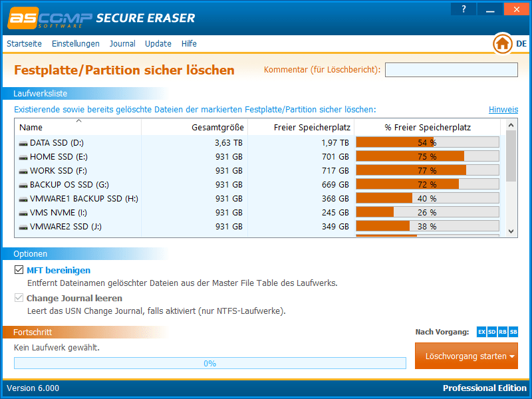Image resolution: width=532 pixels, height=399 pixels.
Task: Toggle the Change Journal leeren checkbox
Action: point(19,299)
